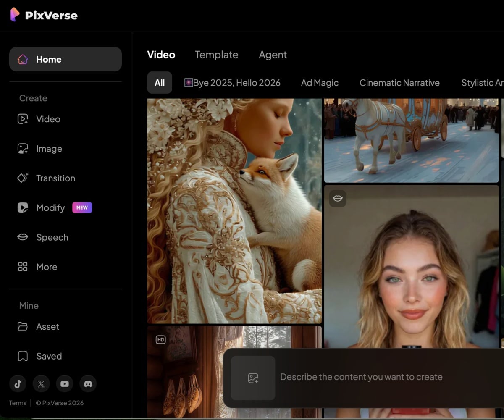Screen dimensions: 504x420
Task: Click the PixVerse logo
Action: [44, 15]
